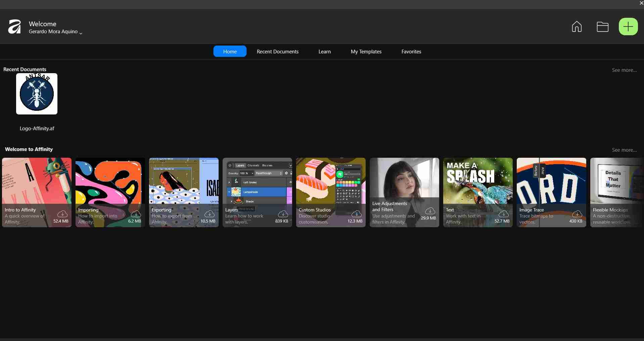Click the 52.4 MB size label
Screen dimensions: 644x341
tap(61, 221)
